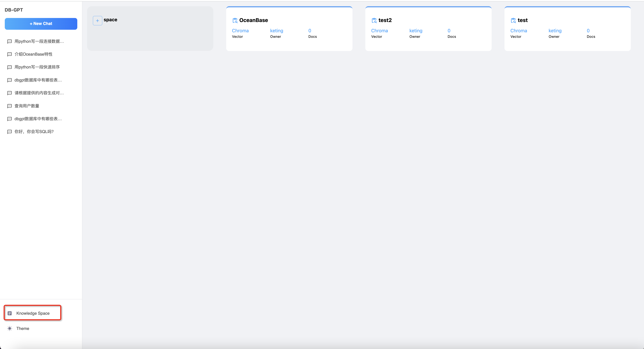This screenshot has width=644, height=349.
Task: Open the 请根据提供的内容生成对… chat
Action: [x=39, y=93]
